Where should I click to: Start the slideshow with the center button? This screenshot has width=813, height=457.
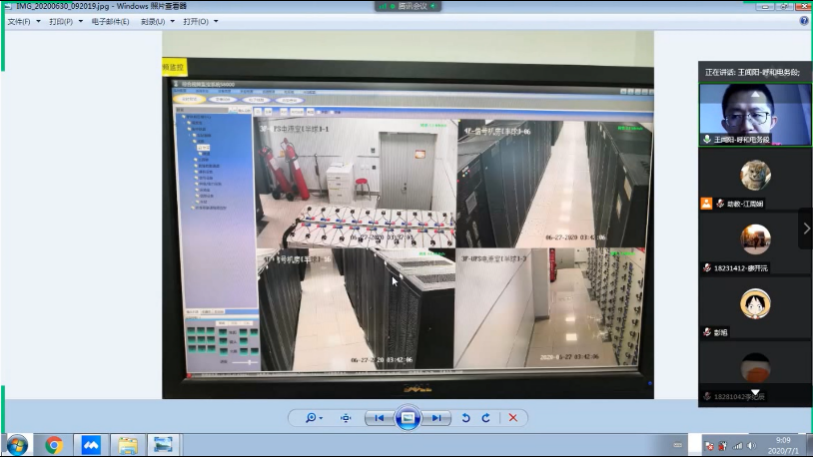point(407,418)
